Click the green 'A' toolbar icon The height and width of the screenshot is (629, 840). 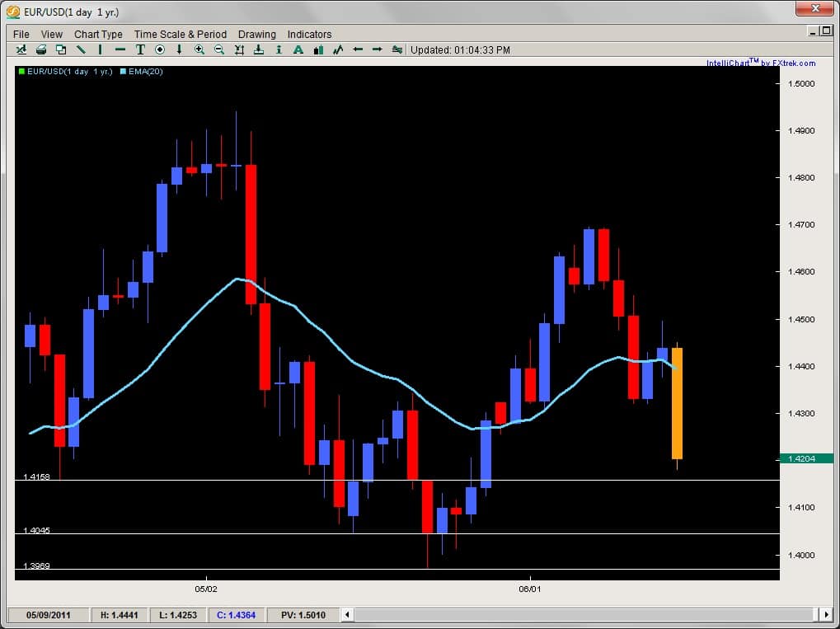pos(298,49)
